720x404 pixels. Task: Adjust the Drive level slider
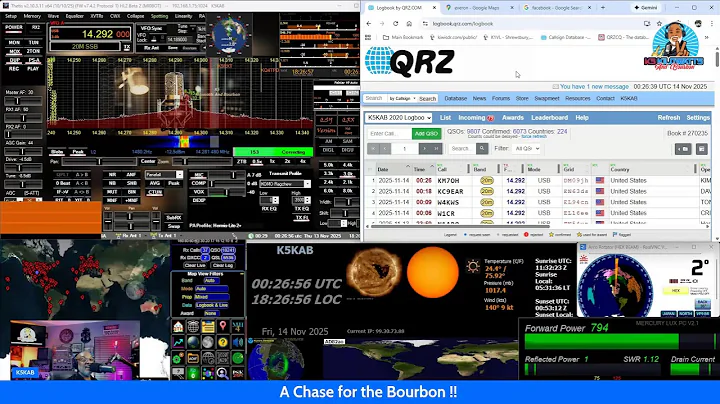[23, 168]
